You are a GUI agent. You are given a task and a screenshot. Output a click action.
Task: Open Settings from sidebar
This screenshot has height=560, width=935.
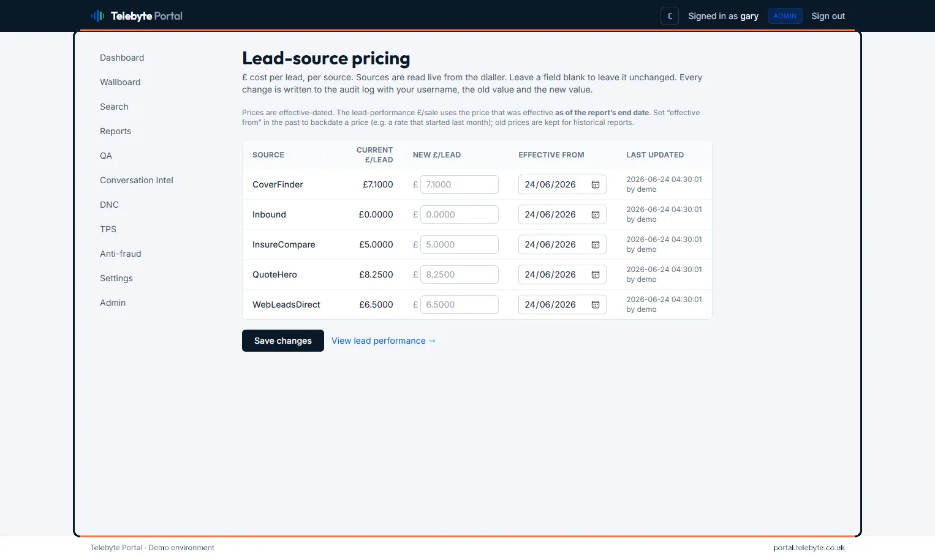[116, 278]
